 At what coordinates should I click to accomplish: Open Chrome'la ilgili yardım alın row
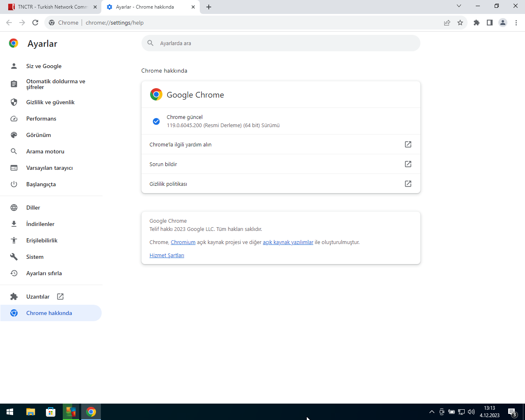pos(281,144)
